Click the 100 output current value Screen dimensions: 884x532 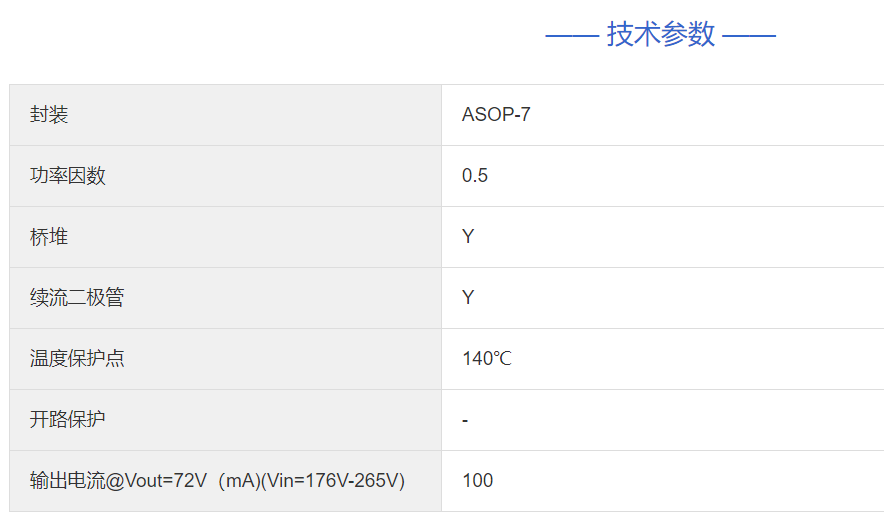[x=478, y=481]
